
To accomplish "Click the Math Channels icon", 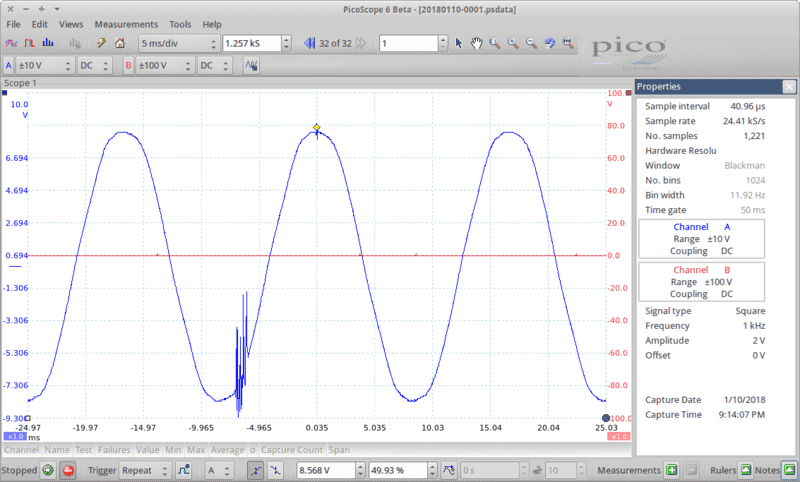I will [252, 66].
